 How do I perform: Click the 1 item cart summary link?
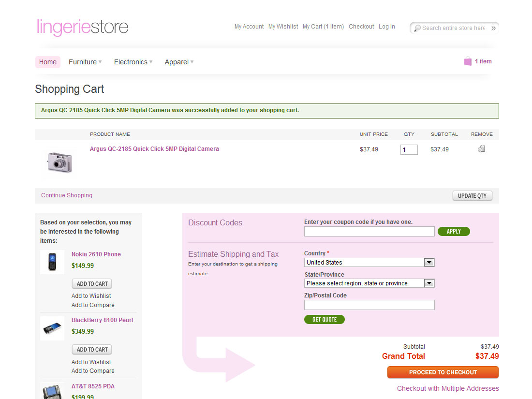[483, 61]
